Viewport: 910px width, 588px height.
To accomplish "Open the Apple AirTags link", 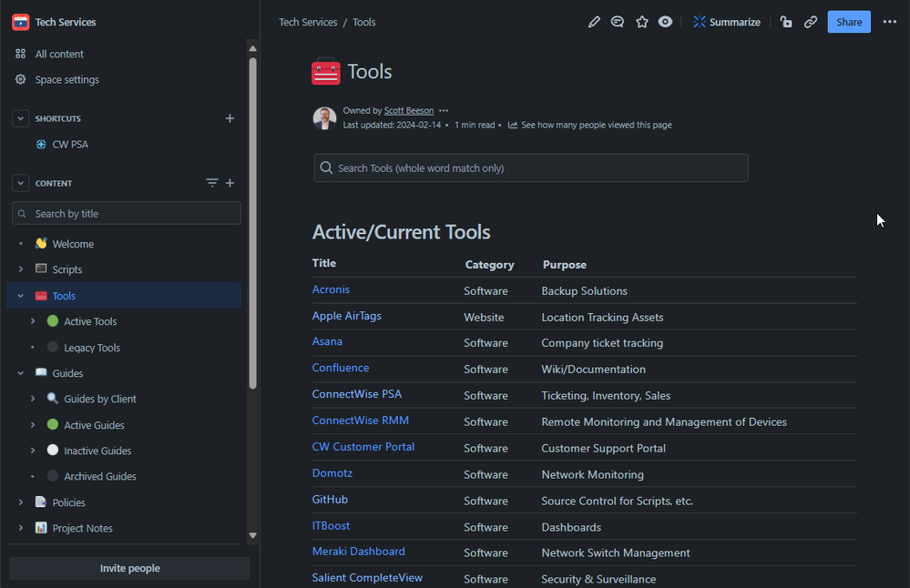I will [x=346, y=316].
